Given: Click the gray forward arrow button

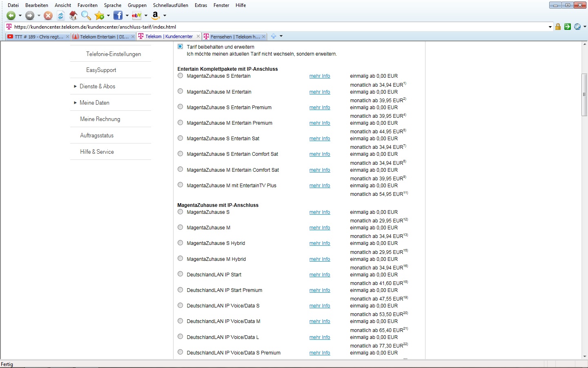Looking at the screenshot, I should (30, 16).
